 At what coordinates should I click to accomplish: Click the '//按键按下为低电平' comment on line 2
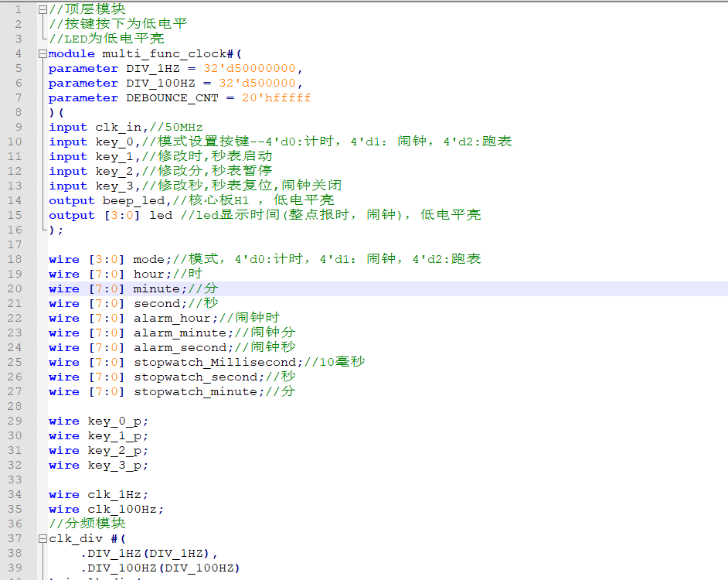pyautogui.click(x=118, y=24)
